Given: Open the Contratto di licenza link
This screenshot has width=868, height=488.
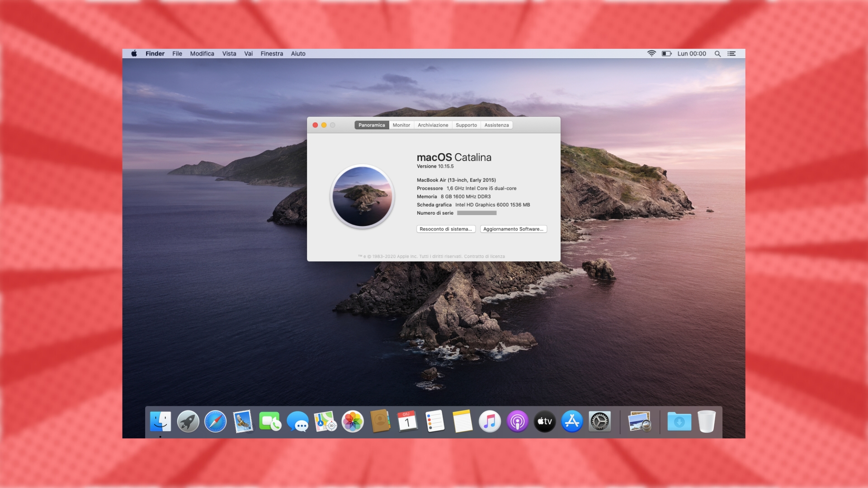Looking at the screenshot, I should tap(484, 257).
